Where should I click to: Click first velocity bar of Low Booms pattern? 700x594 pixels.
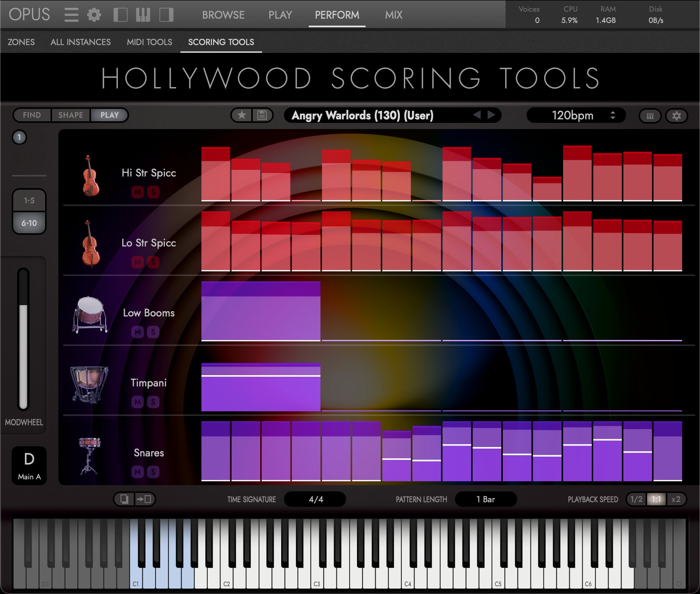[261, 311]
